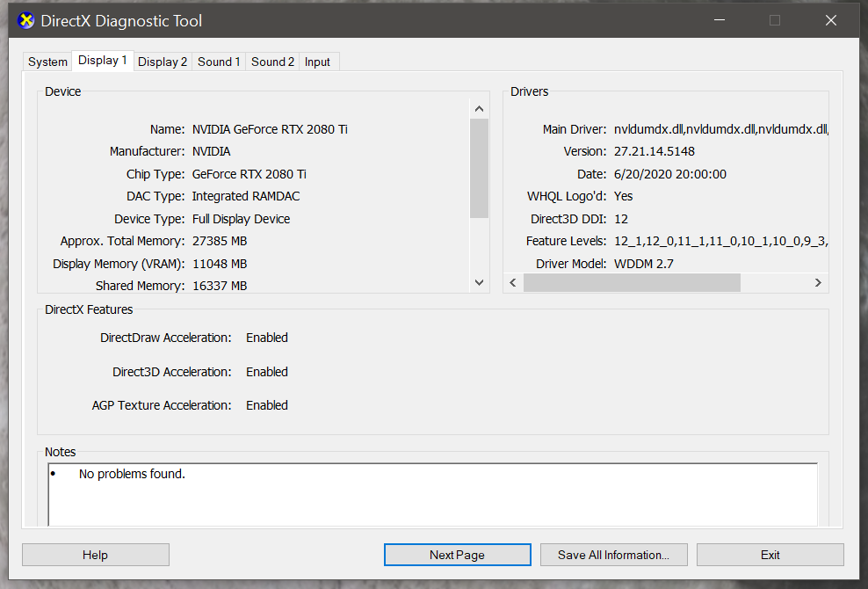Click the Device panel vertical scrollbar thumb
The height and width of the screenshot is (589, 868).
[x=480, y=168]
